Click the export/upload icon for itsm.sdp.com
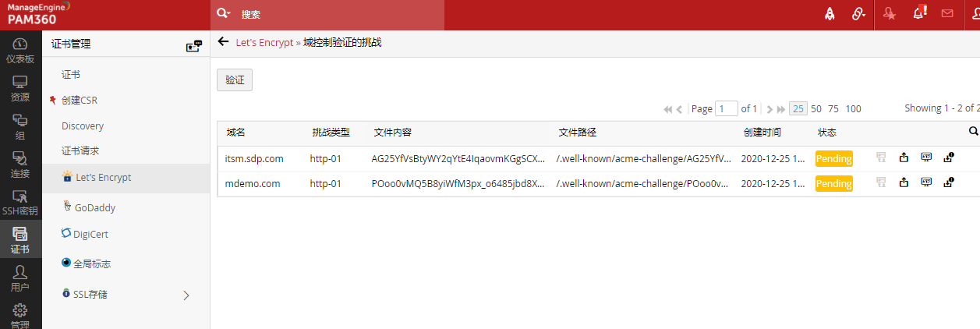Screen dimensions: 980x329 click(904, 158)
